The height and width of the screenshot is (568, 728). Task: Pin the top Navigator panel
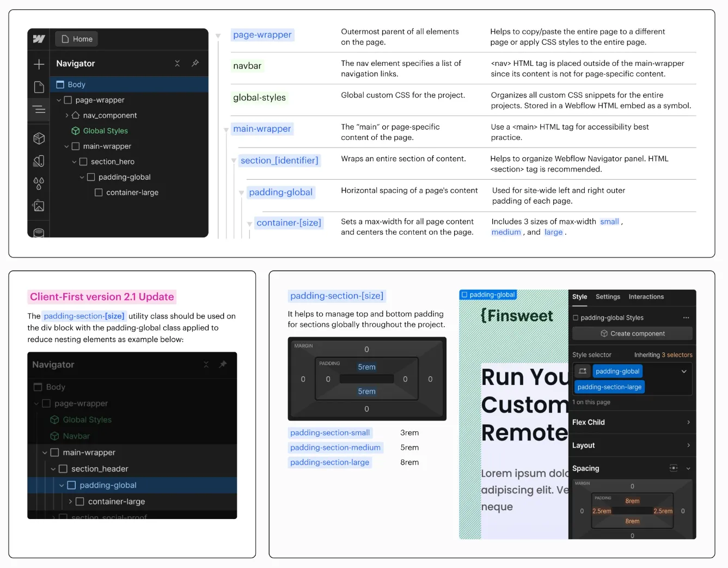(195, 63)
